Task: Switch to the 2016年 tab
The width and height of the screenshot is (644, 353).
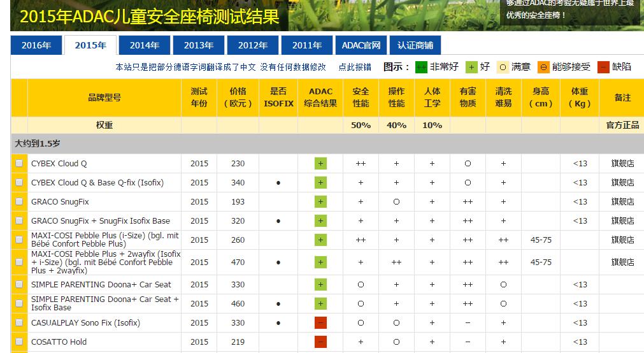Action: pos(36,45)
